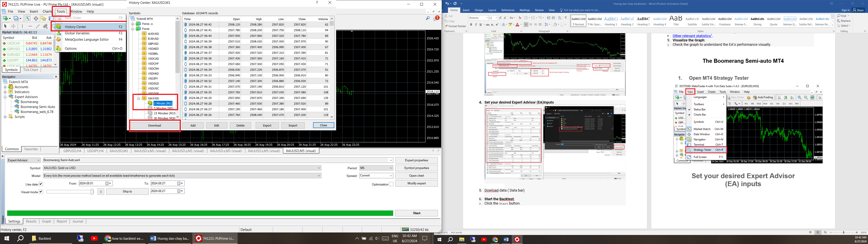Open the MT4 Charts menu
868x244 pixels.
(47, 12)
